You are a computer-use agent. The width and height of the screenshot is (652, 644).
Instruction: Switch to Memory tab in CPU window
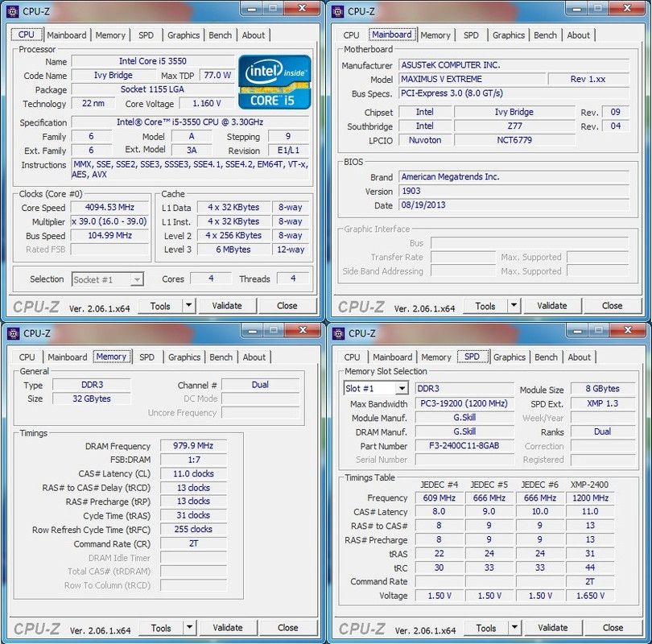[110, 35]
